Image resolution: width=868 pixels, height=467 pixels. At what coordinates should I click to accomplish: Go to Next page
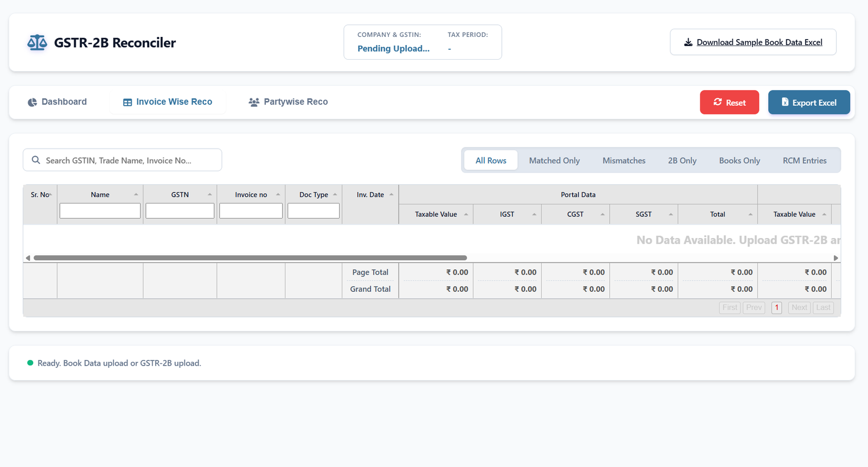799,308
